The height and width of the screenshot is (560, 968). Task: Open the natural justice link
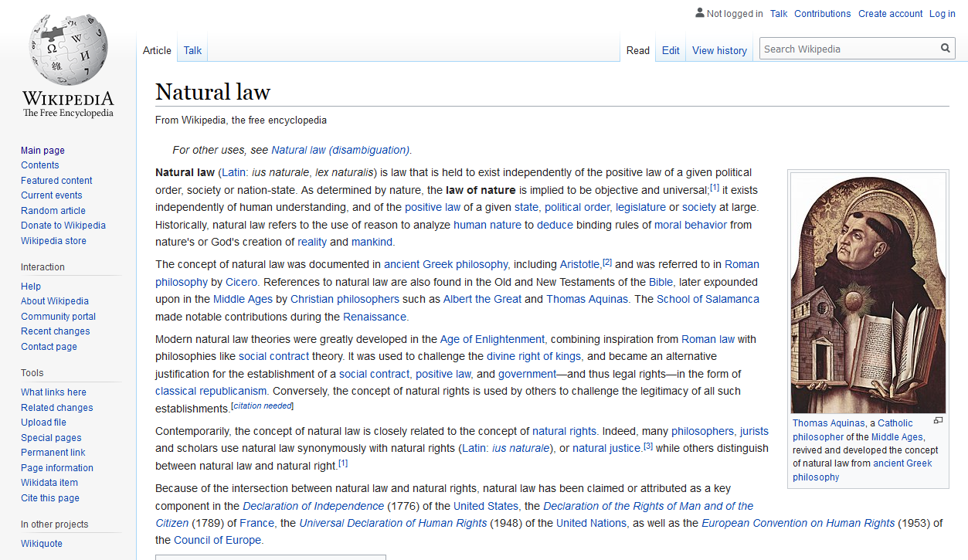click(x=606, y=448)
